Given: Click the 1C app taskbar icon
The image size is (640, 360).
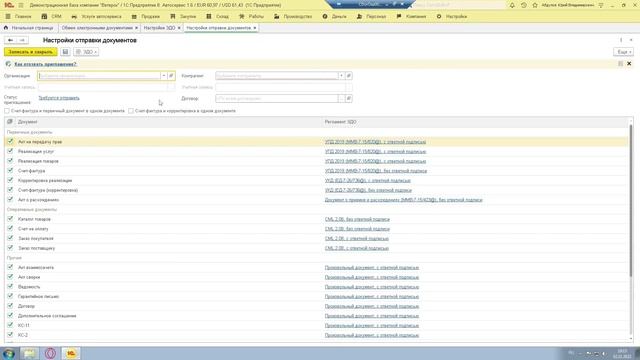Looking at the screenshot, I should tap(71, 353).
